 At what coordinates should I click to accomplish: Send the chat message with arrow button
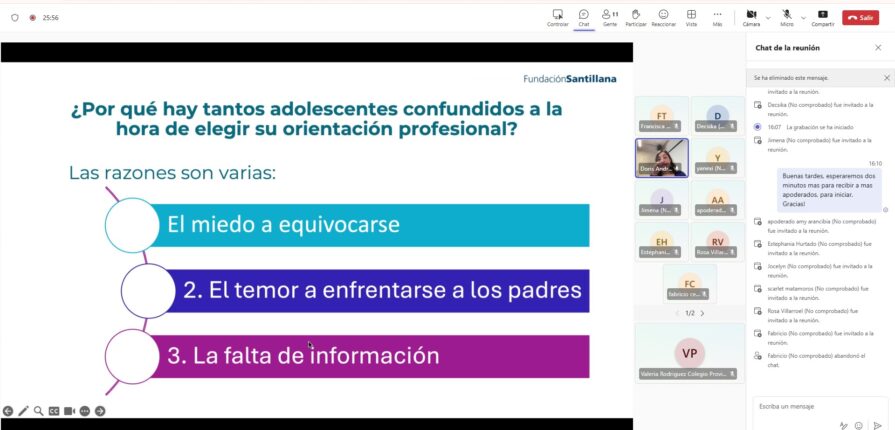click(x=877, y=425)
